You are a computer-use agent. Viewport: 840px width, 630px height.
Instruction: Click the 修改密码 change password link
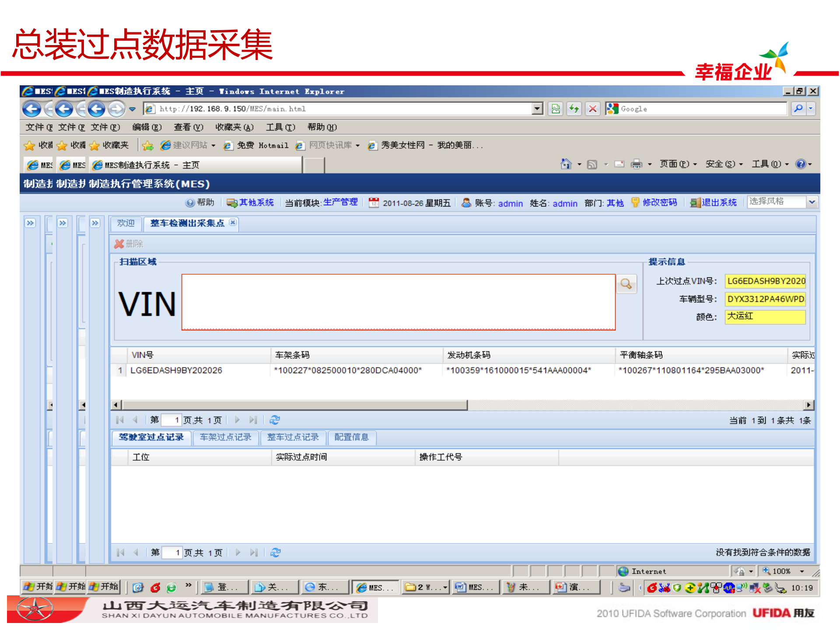(x=659, y=203)
